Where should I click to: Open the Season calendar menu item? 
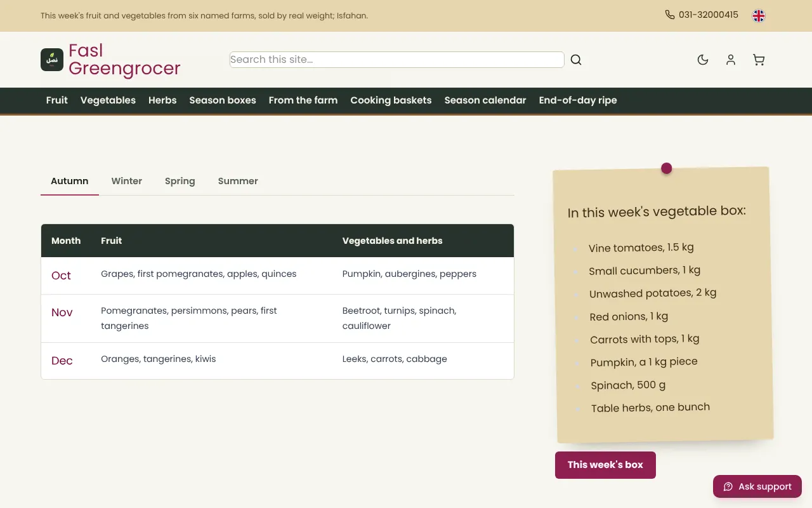pos(485,100)
